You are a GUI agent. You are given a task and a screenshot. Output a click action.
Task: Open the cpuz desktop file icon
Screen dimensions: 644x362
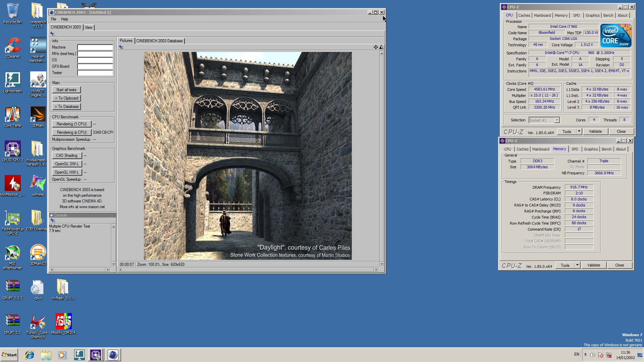tap(38, 290)
